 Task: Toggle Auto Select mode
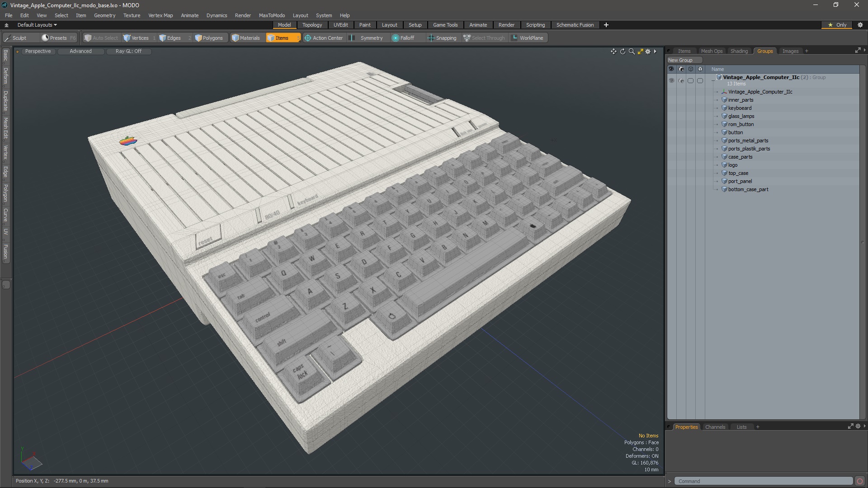coord(101,38)
